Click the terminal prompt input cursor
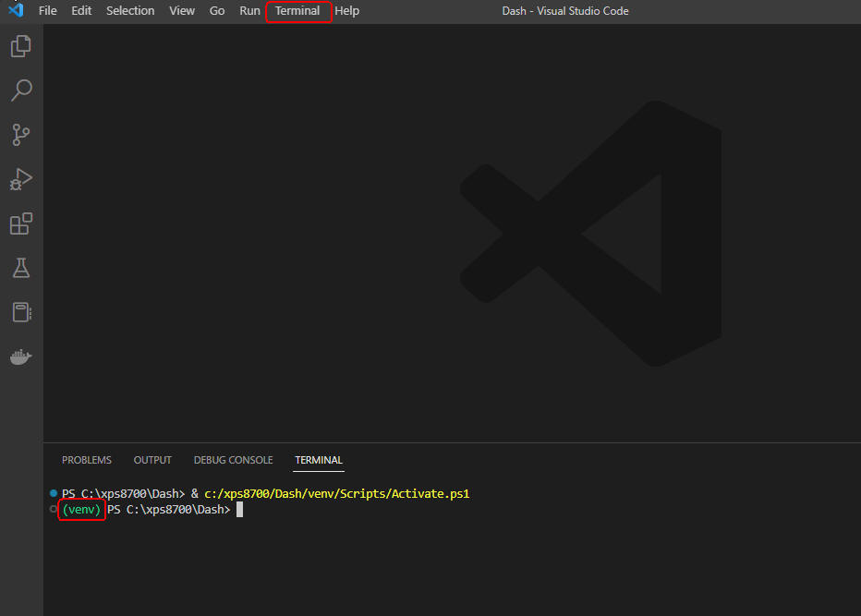Viewport: 861px width, 616px height. (x=239, y=510)
